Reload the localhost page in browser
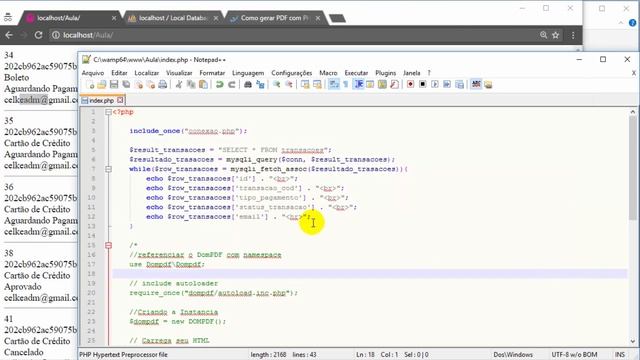Viewport: 640px width, 360px height. [38, 35]
